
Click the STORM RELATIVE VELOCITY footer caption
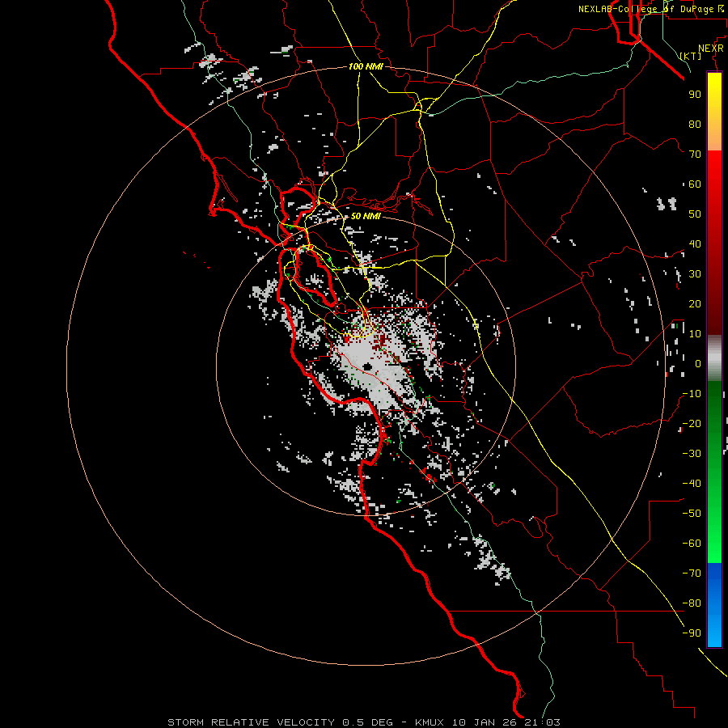363,722
